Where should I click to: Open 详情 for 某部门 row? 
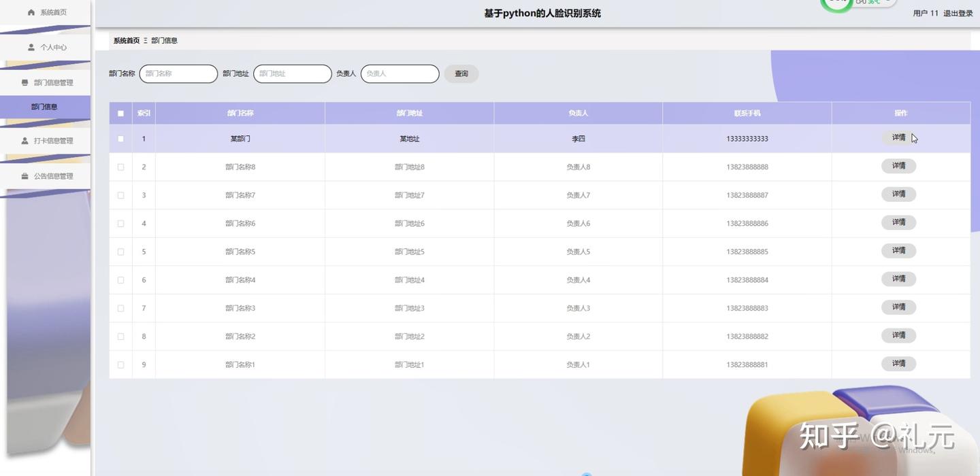coord(898,137)
